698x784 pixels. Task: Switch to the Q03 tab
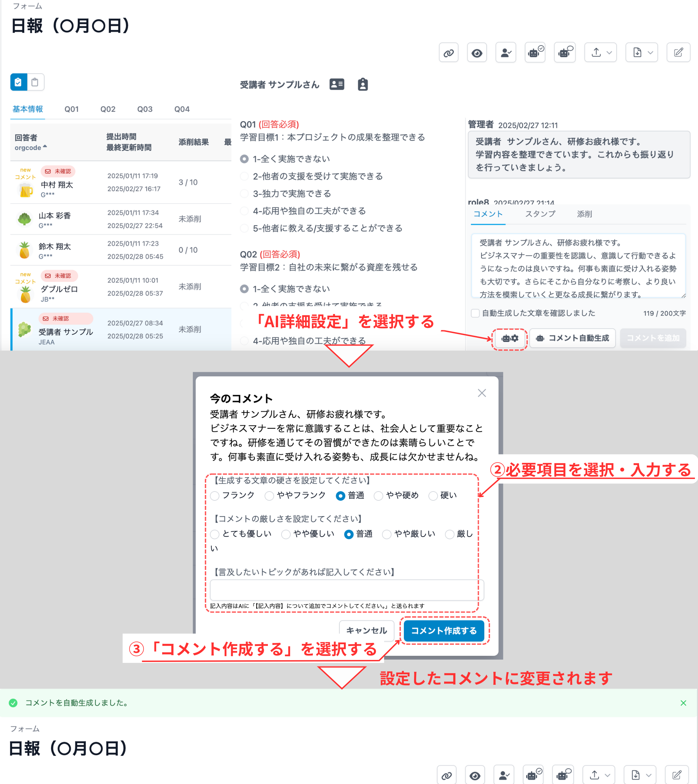[145, 109]
